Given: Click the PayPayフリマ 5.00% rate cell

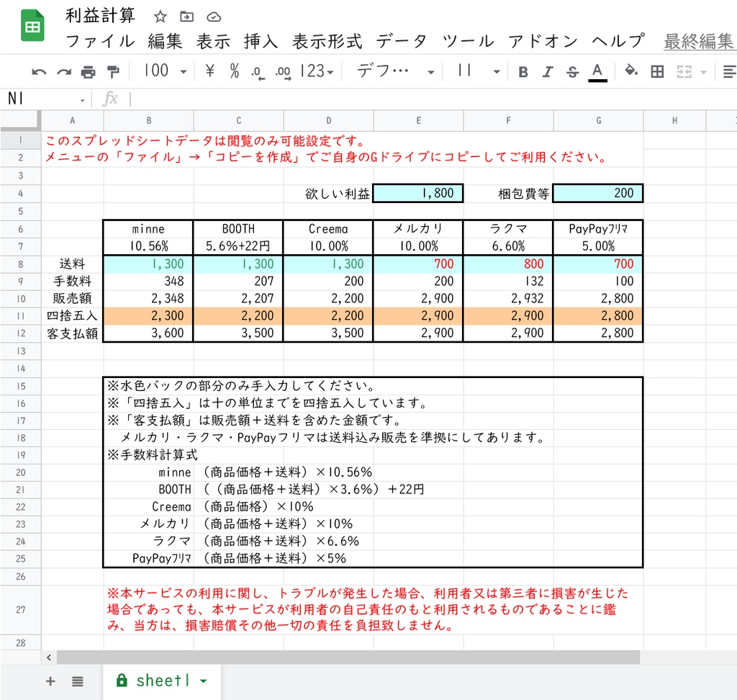Looking at the screenshot, I should coord(598,246).
